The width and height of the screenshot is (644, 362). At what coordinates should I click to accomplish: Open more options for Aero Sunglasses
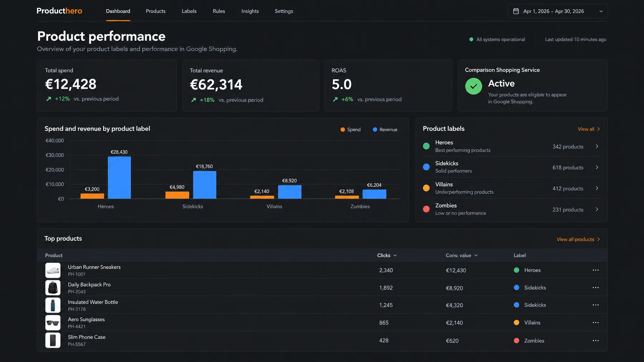coord(595,323)
